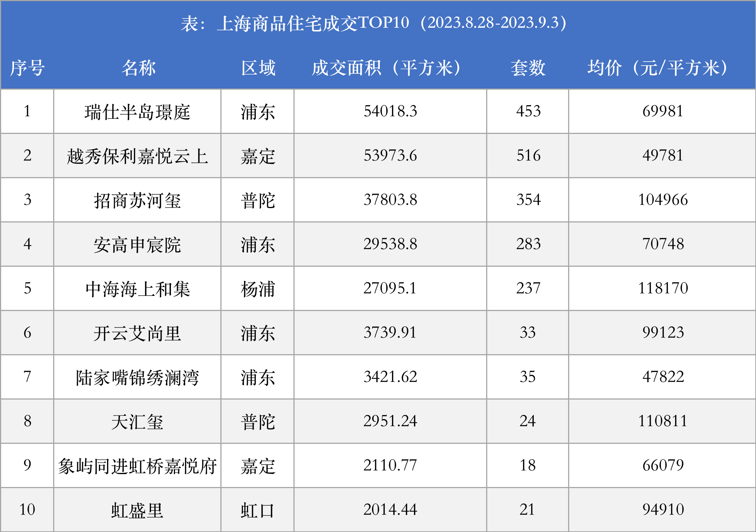Select project name 招商苏河玺
Viewport: 756px width, 532px height.
click(x=137, y=200)
